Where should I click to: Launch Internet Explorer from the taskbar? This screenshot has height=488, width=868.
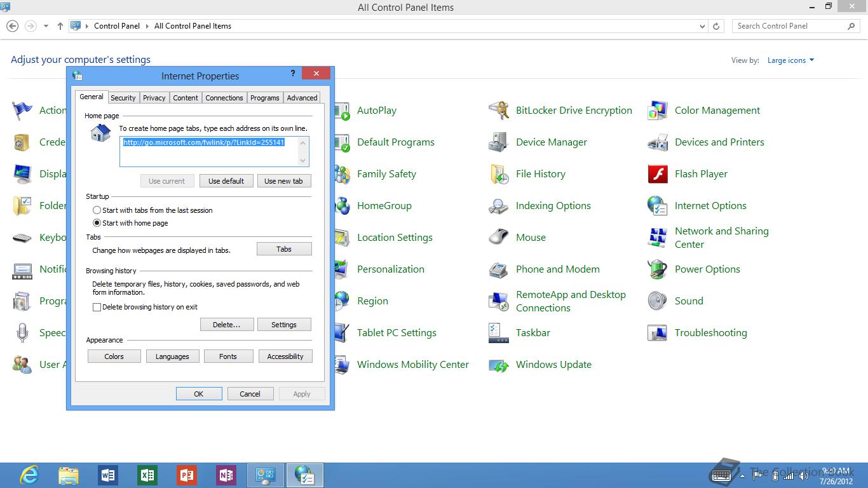29,475
